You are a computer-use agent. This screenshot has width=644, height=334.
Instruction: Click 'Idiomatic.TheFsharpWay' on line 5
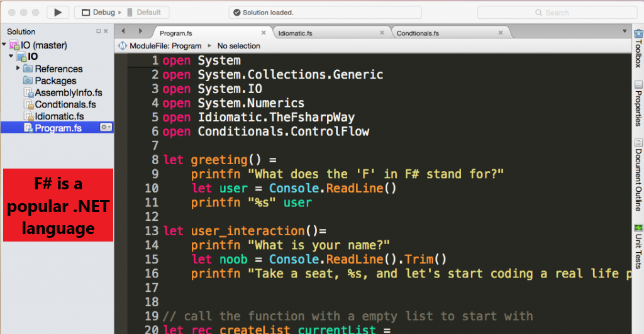pos(277,118)
